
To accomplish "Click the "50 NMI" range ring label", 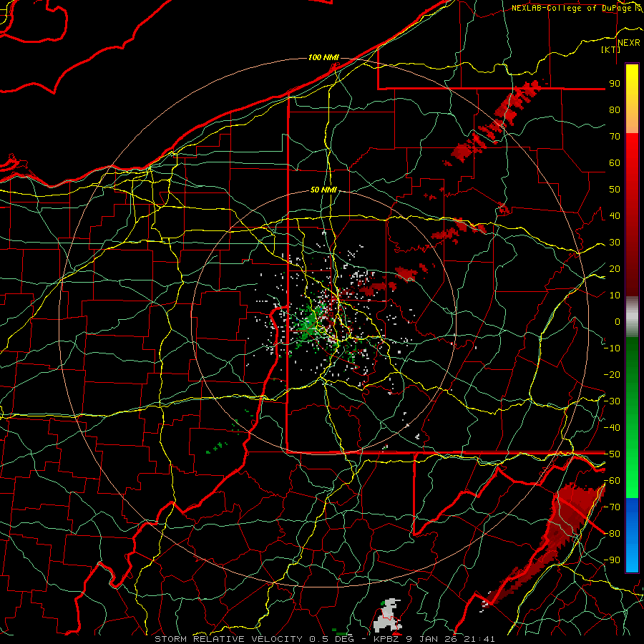I will (323, 190).
